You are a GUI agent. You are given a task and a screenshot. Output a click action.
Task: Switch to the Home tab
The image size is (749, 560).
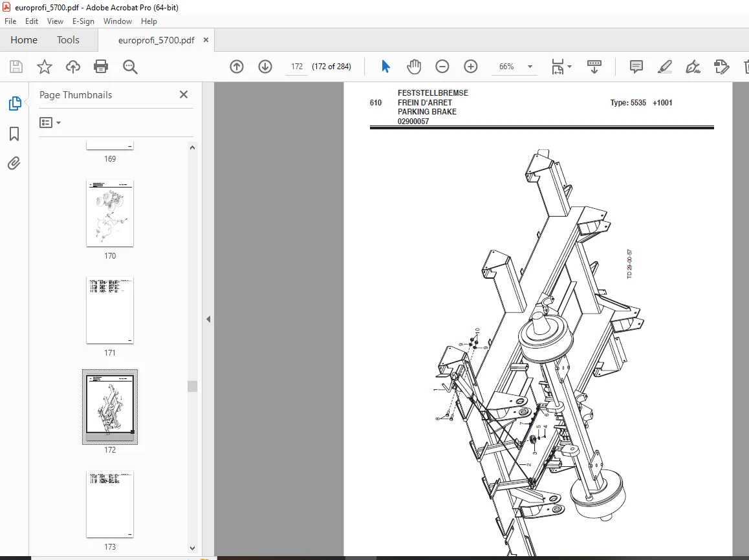(x=24, y=39)
